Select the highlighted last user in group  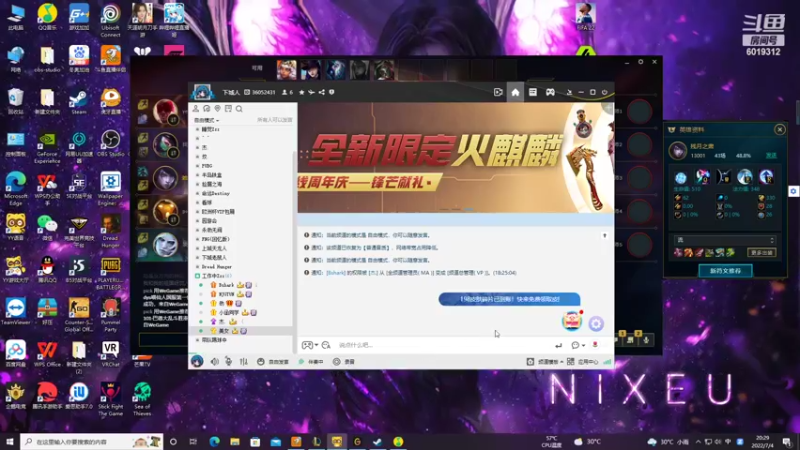click(x=243, y=331)
